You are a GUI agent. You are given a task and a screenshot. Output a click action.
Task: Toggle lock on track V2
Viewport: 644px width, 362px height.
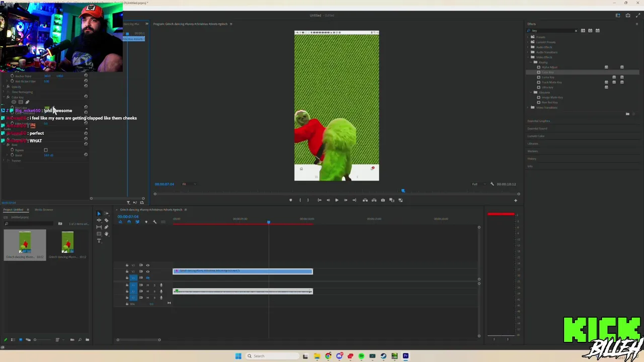tap(127, 271)
